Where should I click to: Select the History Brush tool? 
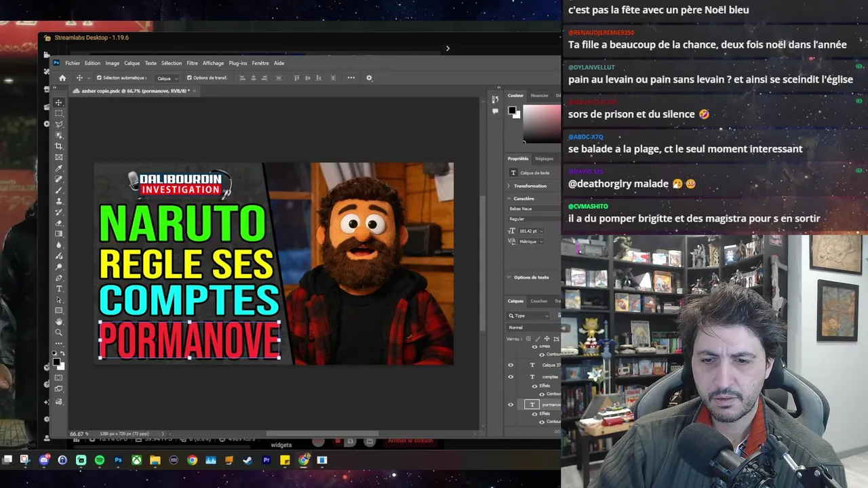coord(59,212)
